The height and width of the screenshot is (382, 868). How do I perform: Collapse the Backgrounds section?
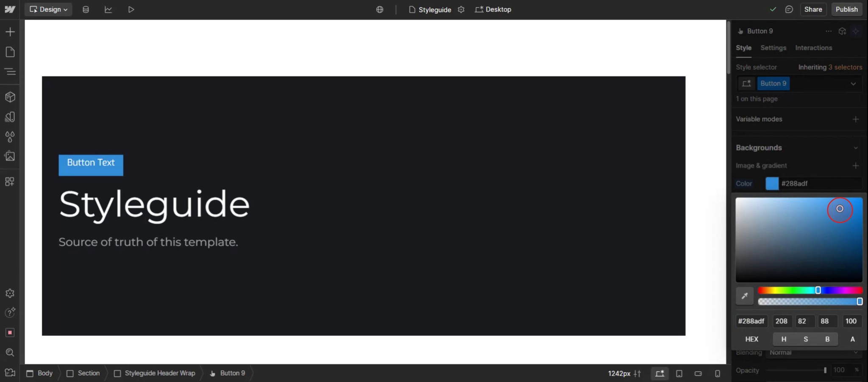click(856, 147)
